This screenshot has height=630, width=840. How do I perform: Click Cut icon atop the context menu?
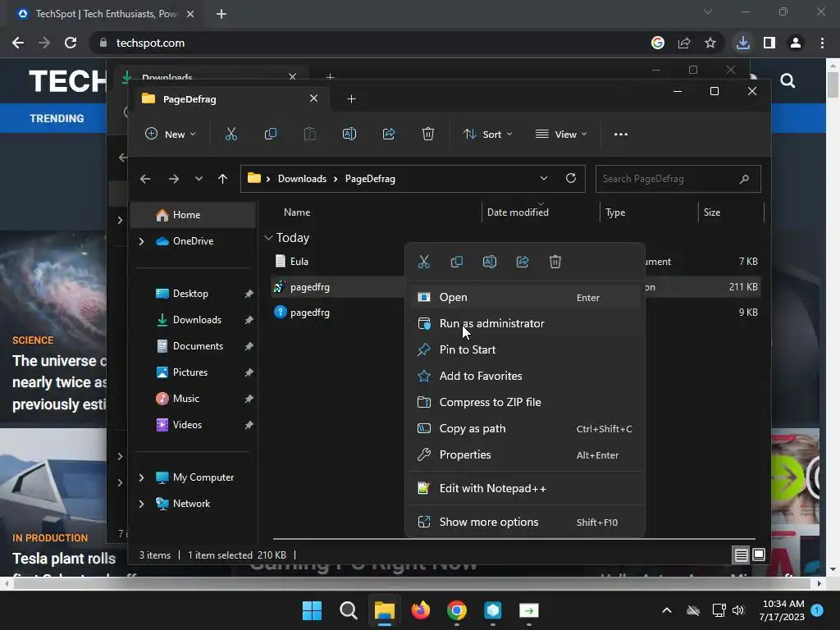click(424, 262)
